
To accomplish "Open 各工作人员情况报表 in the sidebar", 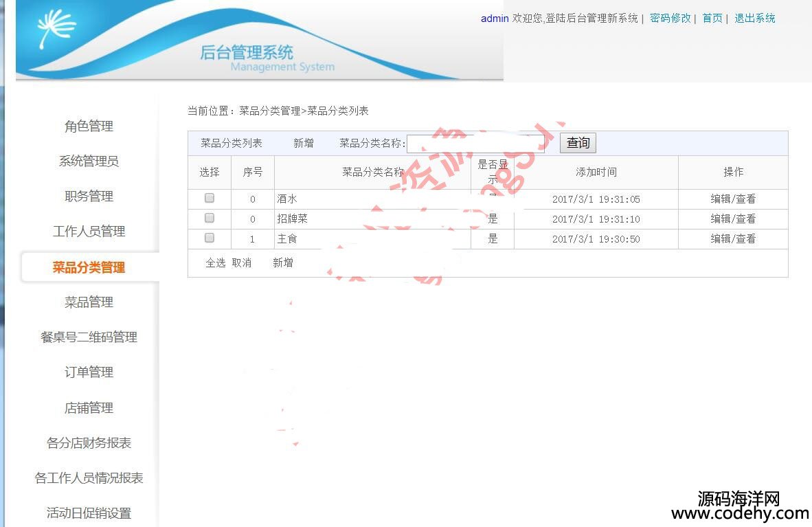I will [89, 478].
